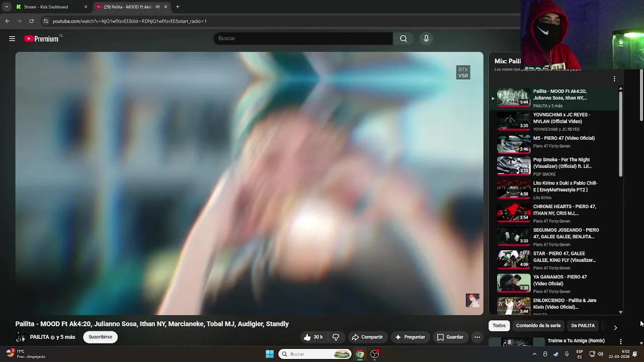Select Contenido de la serie chip
644x362 pixels.
(538, 326)
